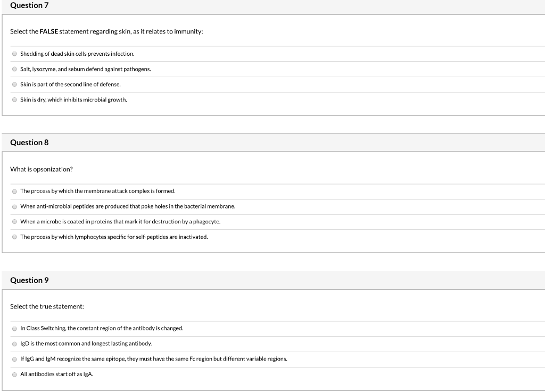Mark 'Skin is dry, which inhibits microbial growth'
545x392 pixels.
[14, 99]
